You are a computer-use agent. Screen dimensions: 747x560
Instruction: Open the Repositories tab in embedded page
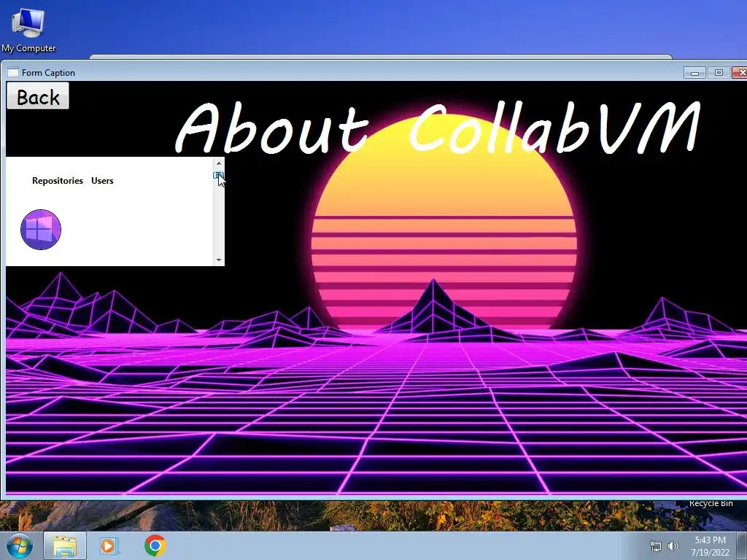58,181
